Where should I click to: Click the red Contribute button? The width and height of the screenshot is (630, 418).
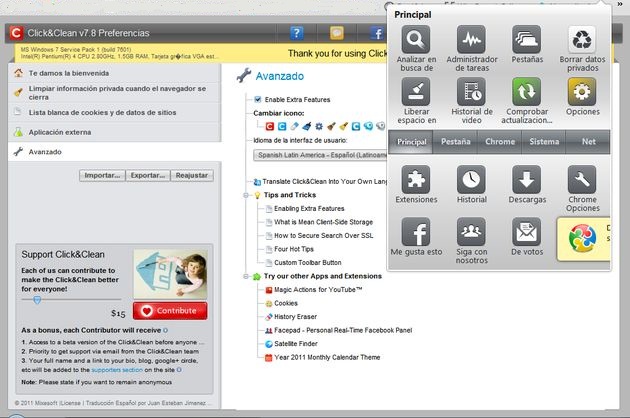170,311
